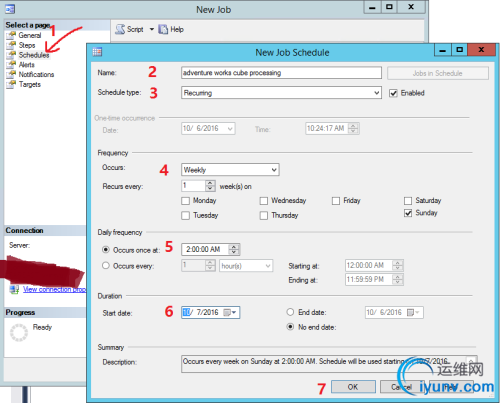Click the Steps page icon
Viewport: 500px width, 403px height.
(11, 45)
